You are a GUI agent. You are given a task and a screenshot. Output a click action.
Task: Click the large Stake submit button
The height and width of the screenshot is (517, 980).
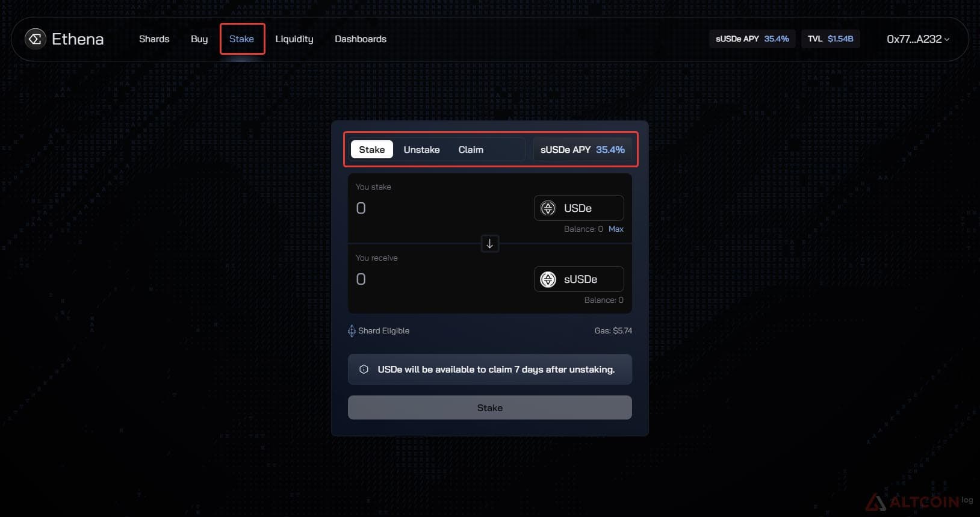pos(490,407)
